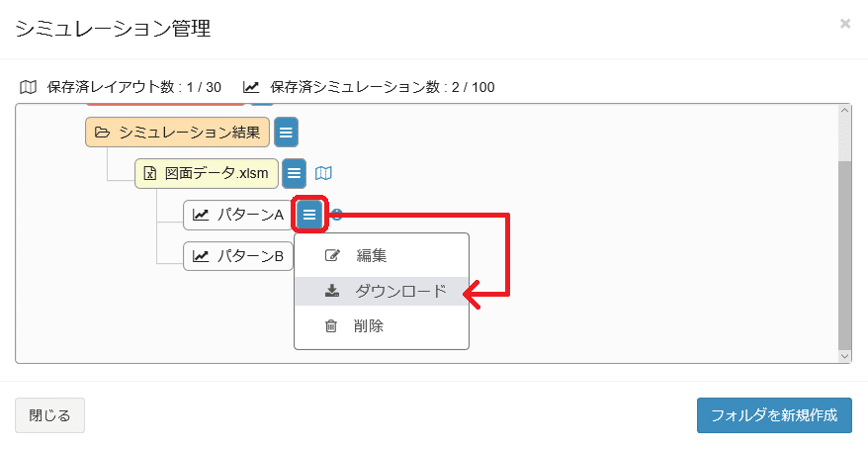The height and width of the screenshot is (450, 868).
Task: Close the シミュレーション管理 dialog with the X
Action: (x=844, y=24)
